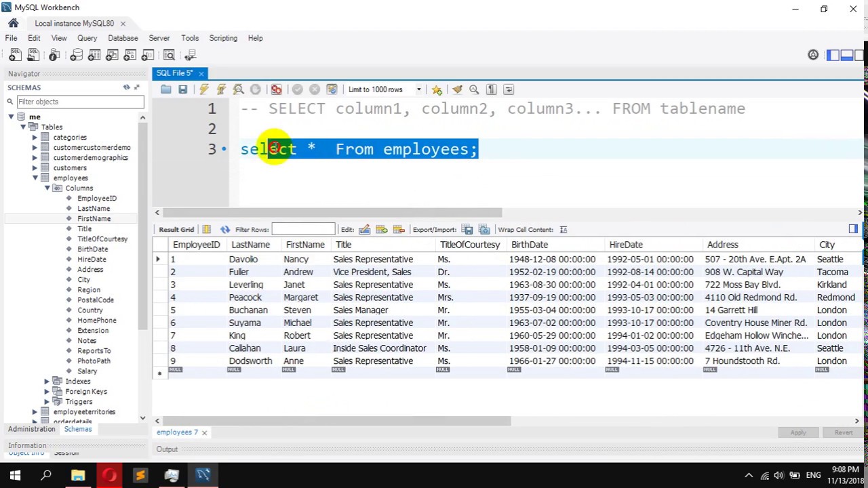Open the Scripting menu
Screen dimensions: 868x488
[223, 38]
